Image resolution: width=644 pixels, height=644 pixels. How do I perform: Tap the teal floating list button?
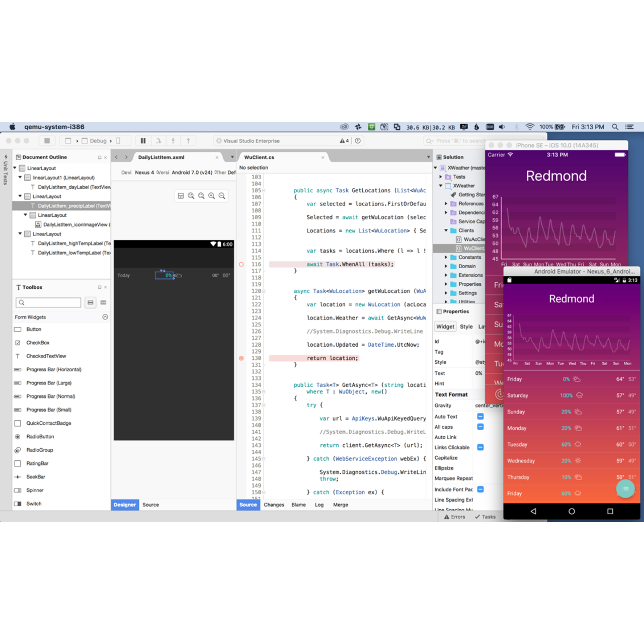point(625,489)
